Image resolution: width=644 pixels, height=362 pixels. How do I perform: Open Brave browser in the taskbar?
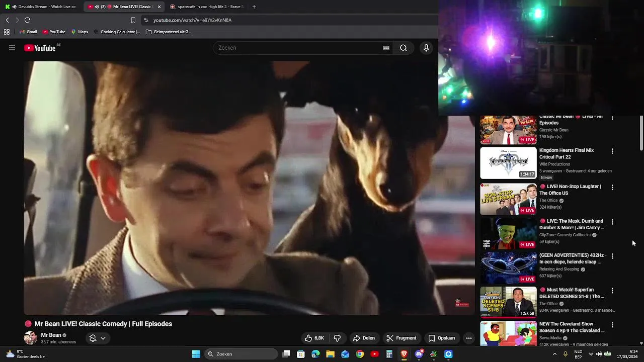coord(404,354)
